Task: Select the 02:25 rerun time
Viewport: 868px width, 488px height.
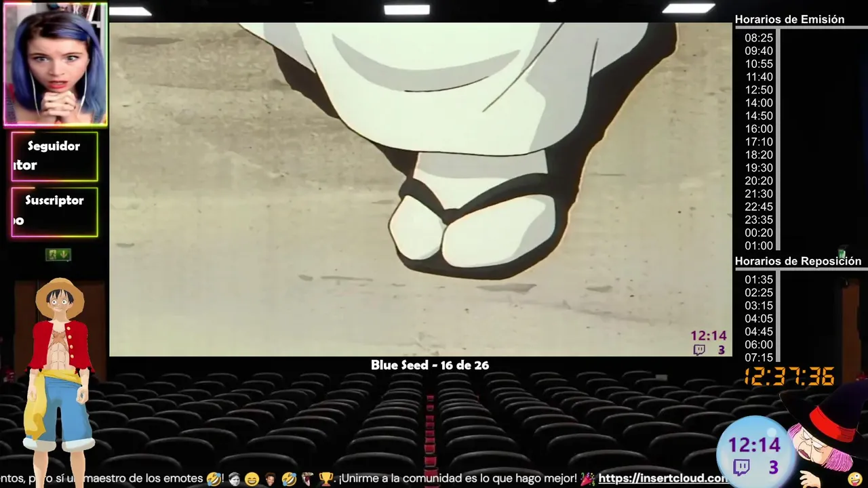Action: 759,292
